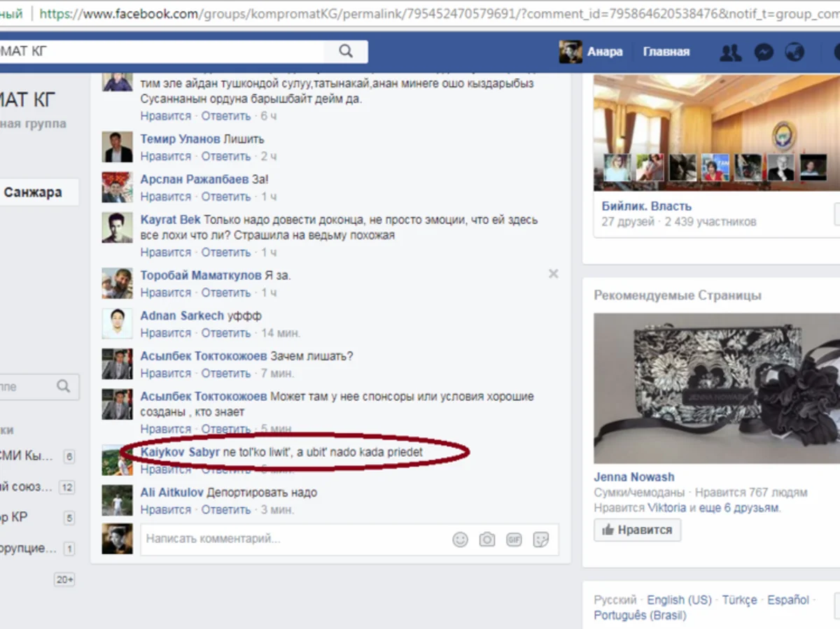Screen dimensions: 840x629
Task: Switch language to Español
Action: coord(788,600)
